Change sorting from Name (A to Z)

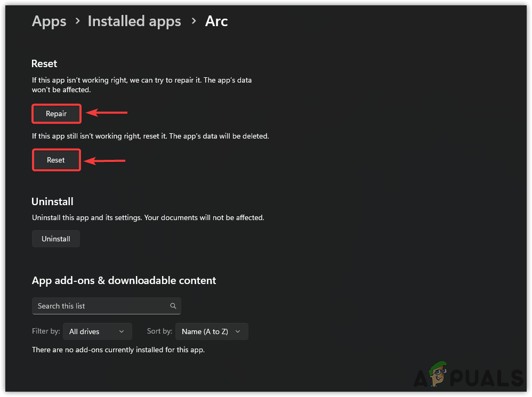pyautogui.click(x=212, y=331)
